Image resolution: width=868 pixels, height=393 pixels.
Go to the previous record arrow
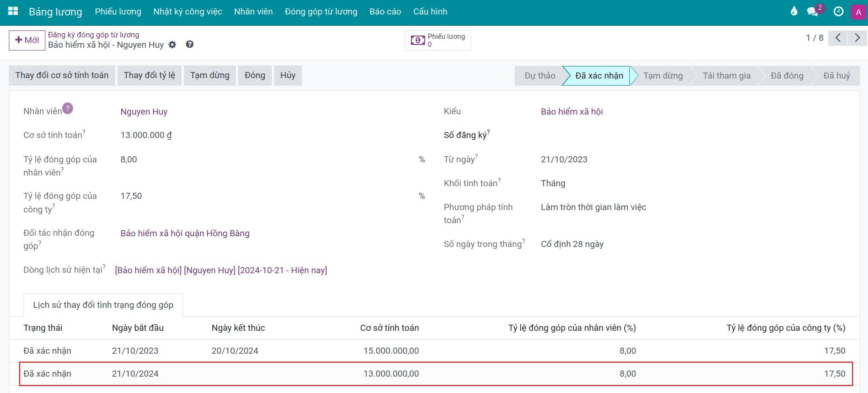click(838, 38)
